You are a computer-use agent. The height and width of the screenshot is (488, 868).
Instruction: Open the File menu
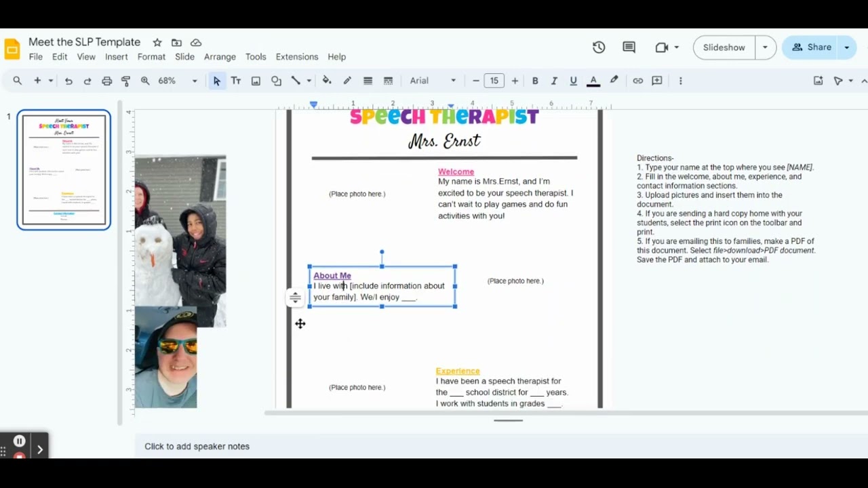coord(36,57)
